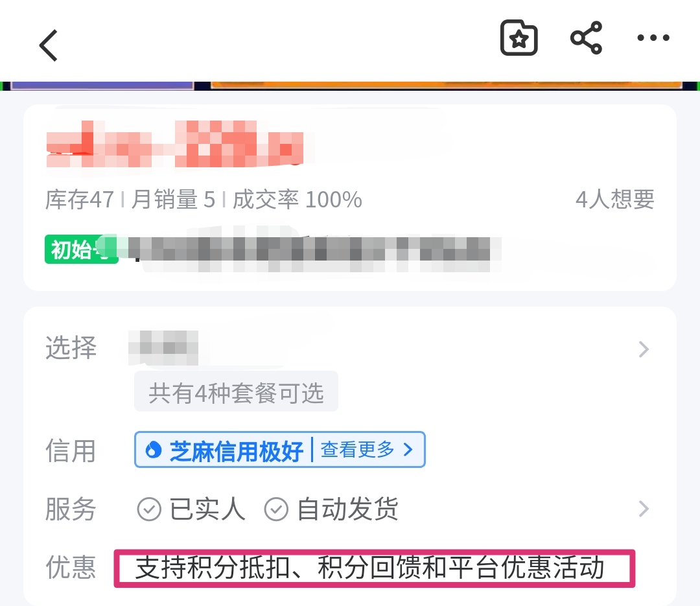Tap the back arrow icon

pyautogui.click(x=48, y=45)
